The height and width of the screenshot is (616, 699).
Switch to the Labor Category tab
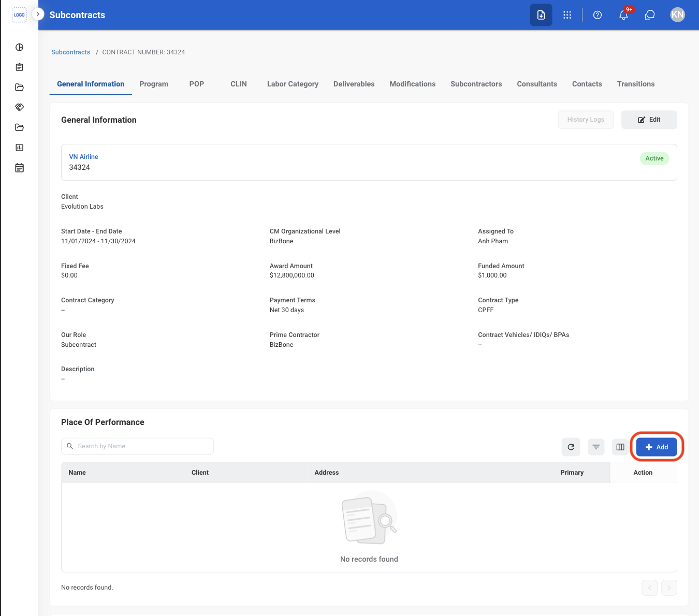293,84
